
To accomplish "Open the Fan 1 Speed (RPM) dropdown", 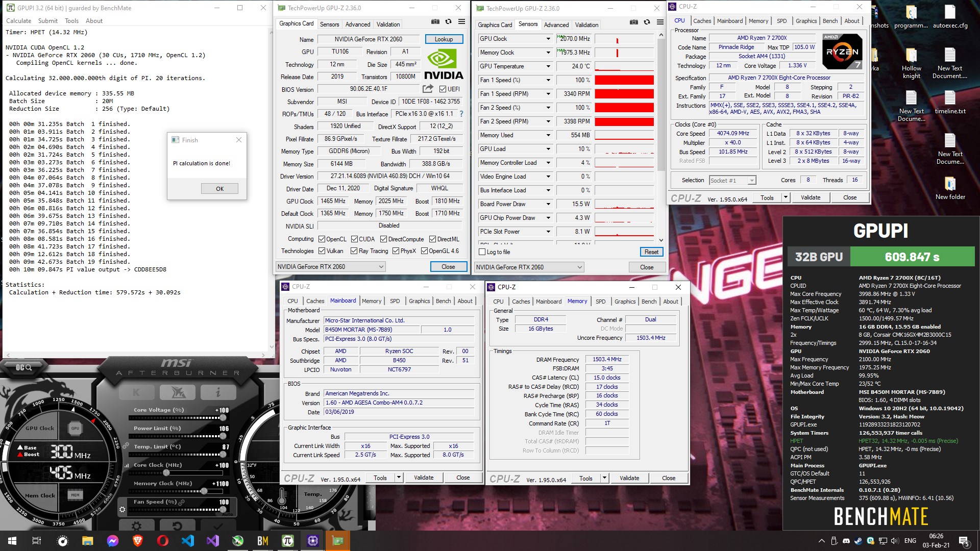I will point(549,94).
